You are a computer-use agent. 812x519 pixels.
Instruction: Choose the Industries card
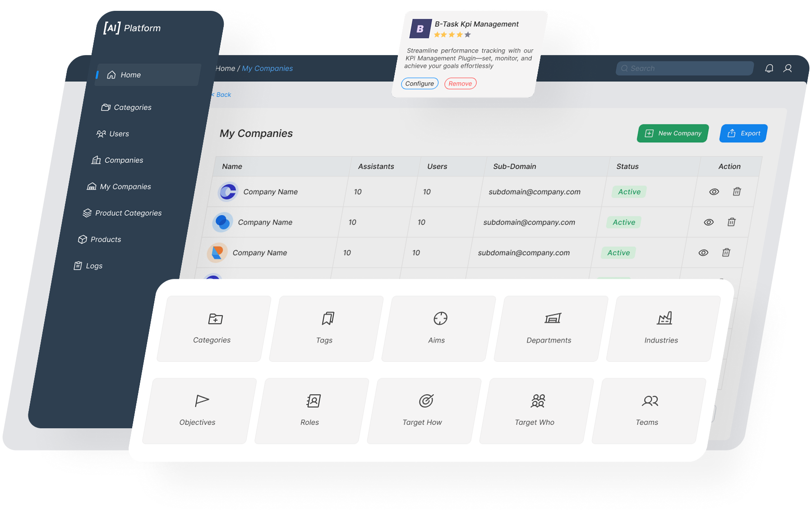[663, 329]
